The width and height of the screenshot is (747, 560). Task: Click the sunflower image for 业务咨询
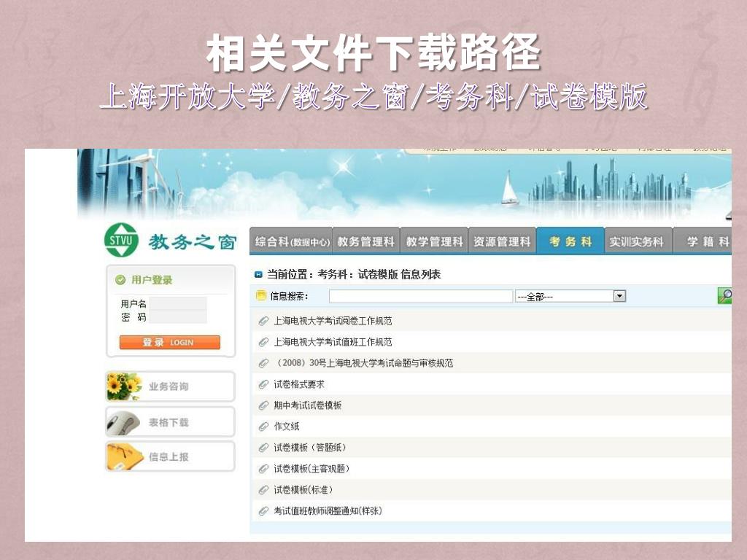tap(124, 386)
